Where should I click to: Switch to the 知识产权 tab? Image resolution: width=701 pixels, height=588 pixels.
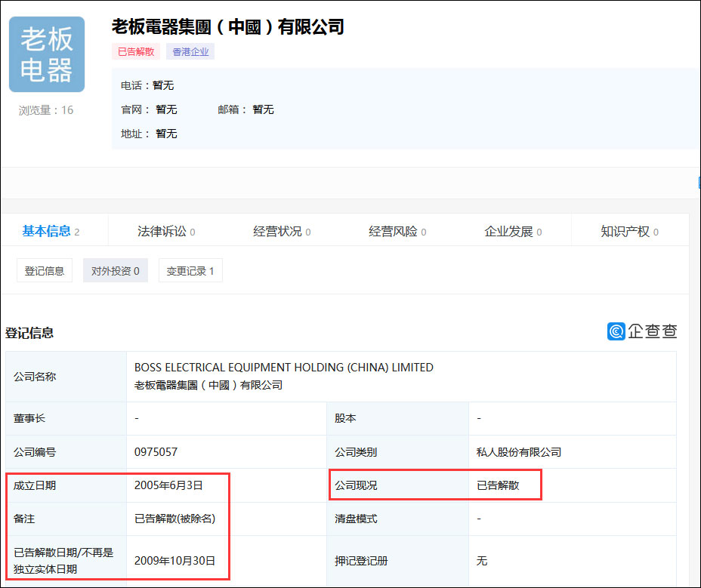(629, 232)
